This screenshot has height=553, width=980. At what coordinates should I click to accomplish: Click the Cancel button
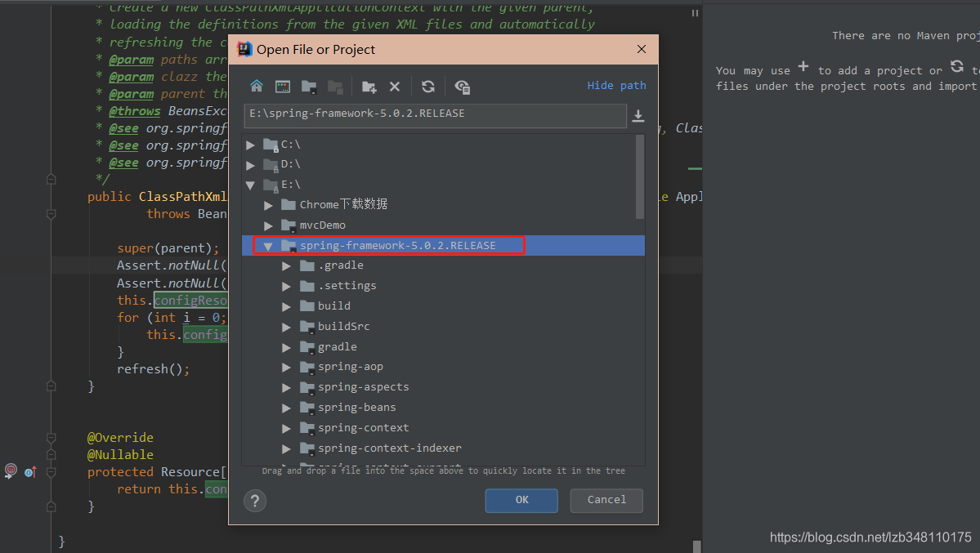coord(606,500)
